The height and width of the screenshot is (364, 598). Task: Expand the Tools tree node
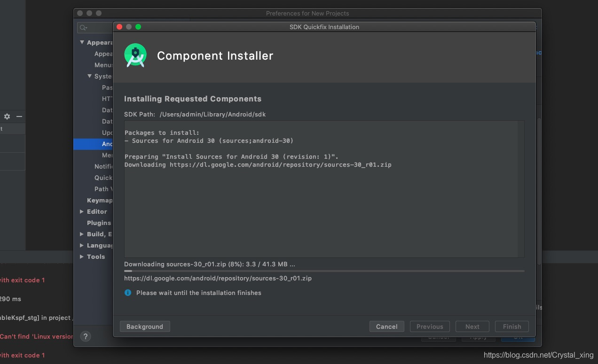[x=82, y=256]
